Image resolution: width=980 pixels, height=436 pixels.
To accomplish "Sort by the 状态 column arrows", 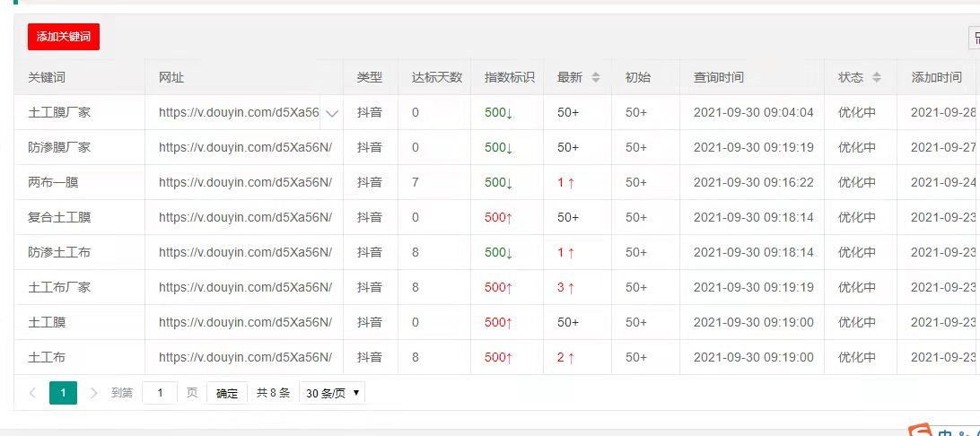I will pyautogui.click(x=877, y=77).
